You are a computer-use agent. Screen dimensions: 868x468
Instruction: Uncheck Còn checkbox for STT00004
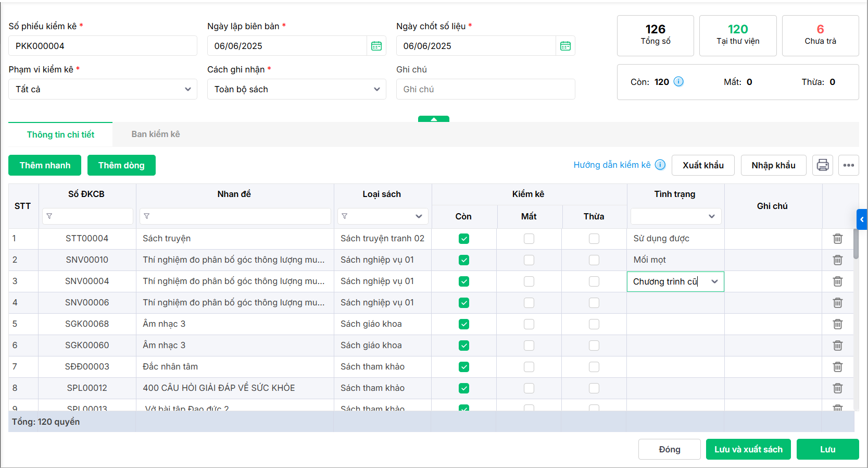[x=463, y=239]
